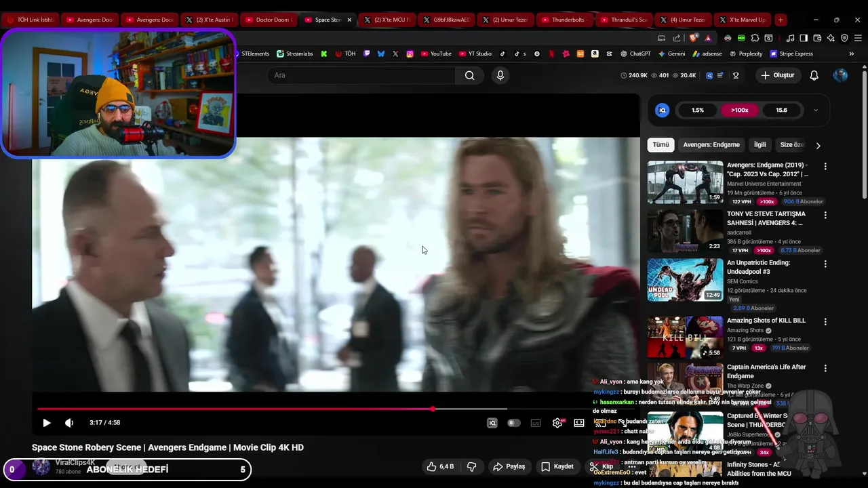This screenshot has height=488, width=868.
Task: Open the Oluştur create button
Action: 777,75
